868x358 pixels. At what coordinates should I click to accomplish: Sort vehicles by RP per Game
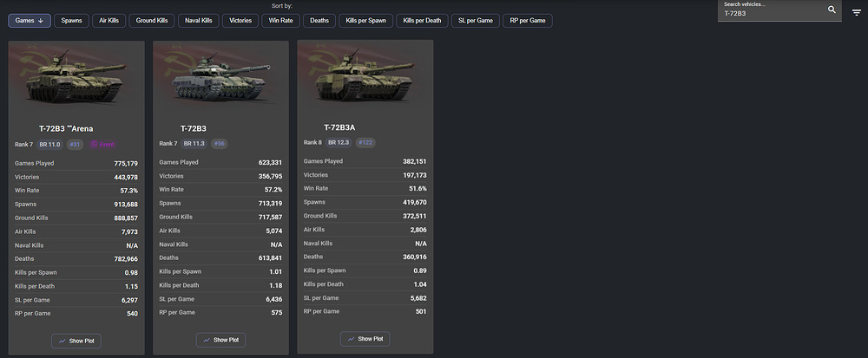528,21
